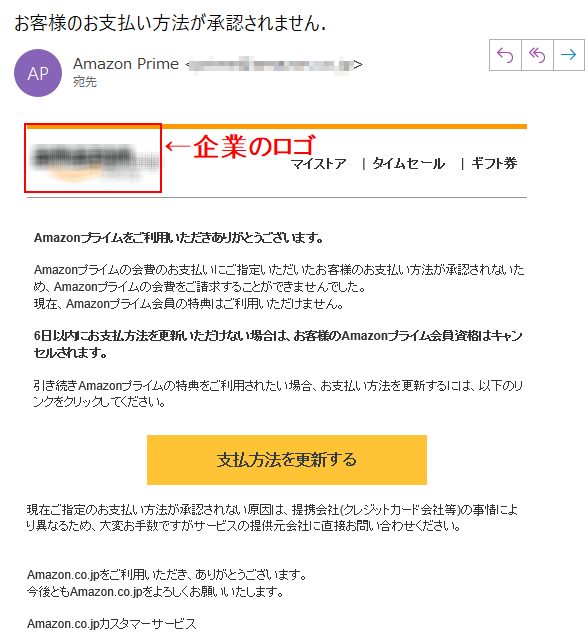
Task: Click the yellow 支払方法を更新する button
Action: [x=287, y=460]
